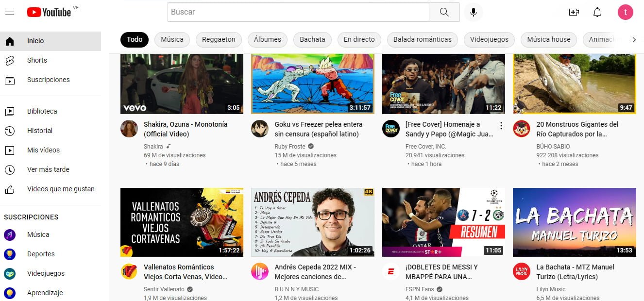Open Homenaje a Sandy y Papo title
The height and width of the screenshot is (301, 644).
[x=448, y=129]
